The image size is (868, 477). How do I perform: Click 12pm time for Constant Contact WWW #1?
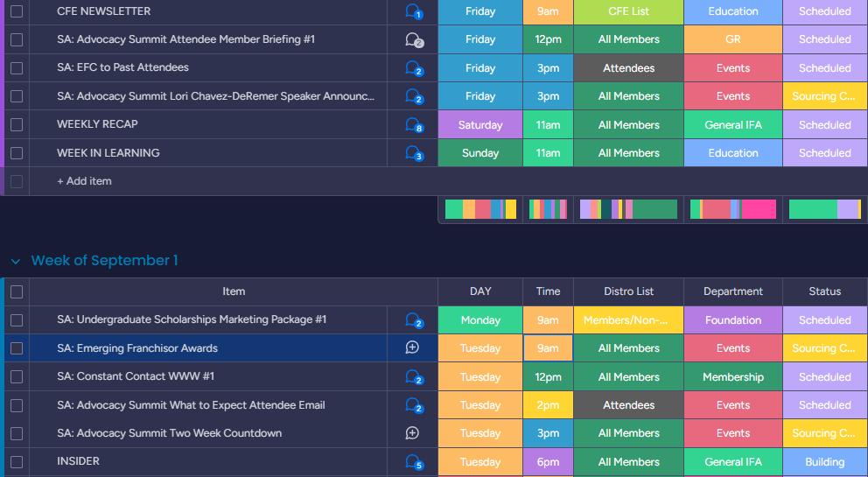point(548,376)
